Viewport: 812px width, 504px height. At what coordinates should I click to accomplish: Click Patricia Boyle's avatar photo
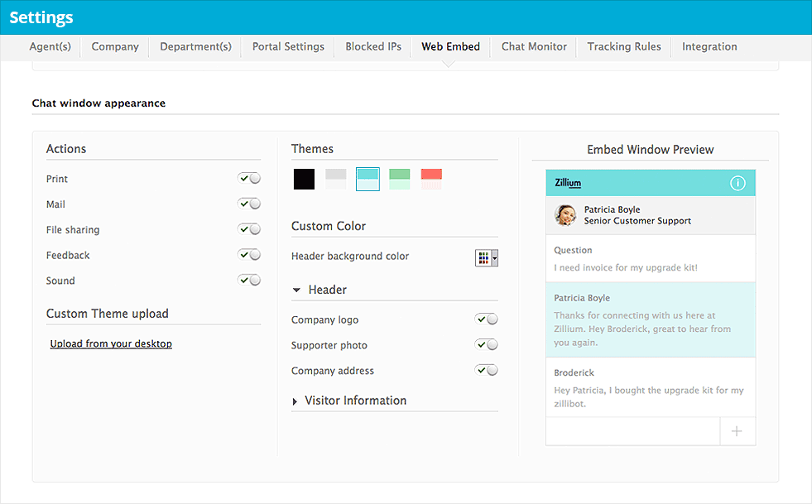(565, 215)
